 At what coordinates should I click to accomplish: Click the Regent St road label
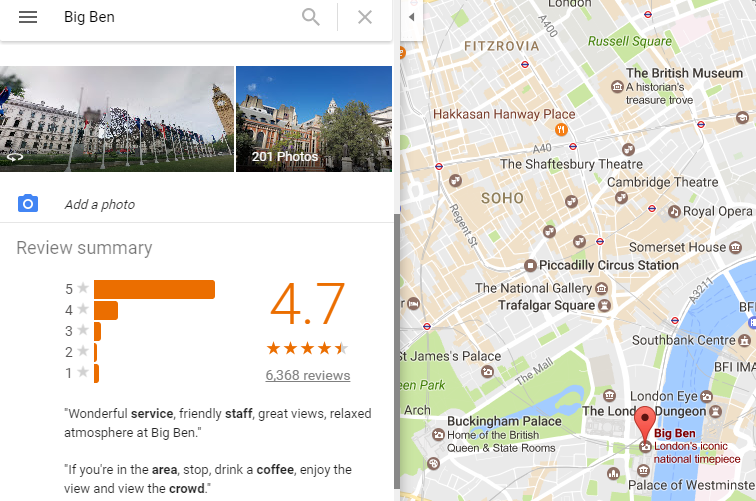click(x=463, y=226)
